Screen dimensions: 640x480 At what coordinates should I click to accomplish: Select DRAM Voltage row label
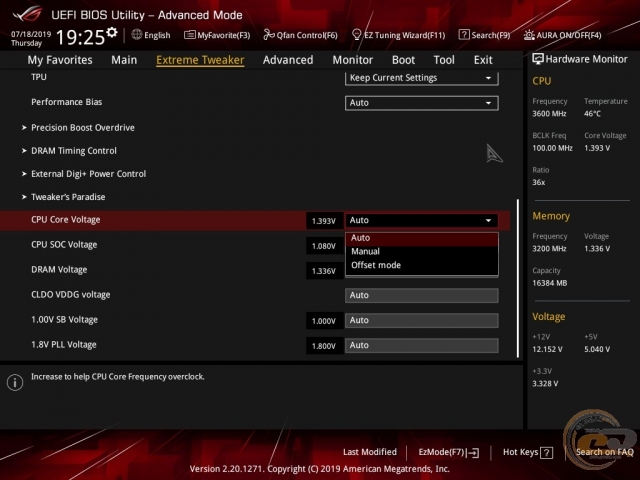pos(59,270)
